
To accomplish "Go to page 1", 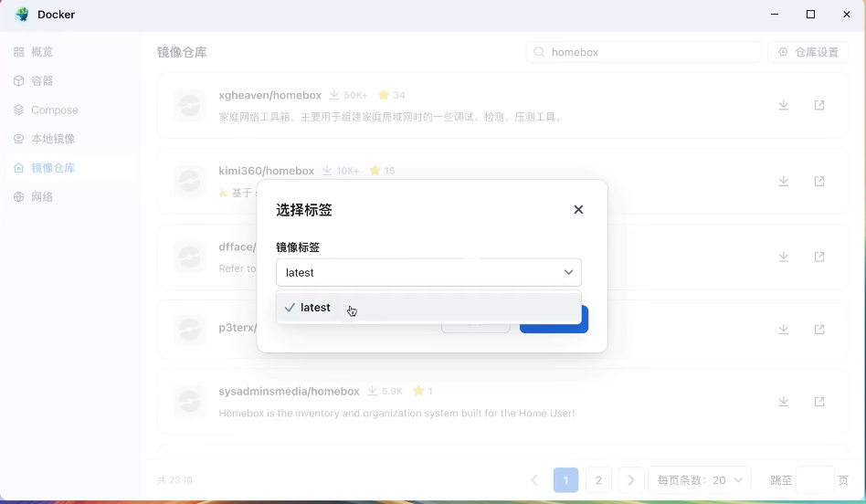I will point(565,480).
